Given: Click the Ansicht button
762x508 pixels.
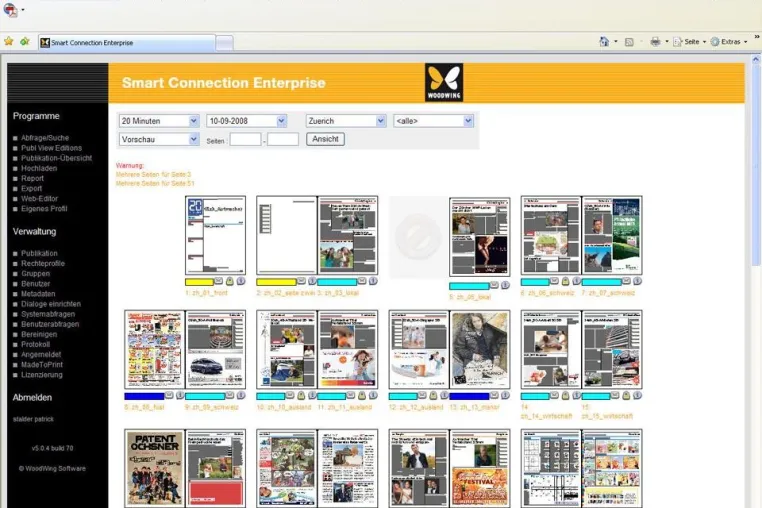Looking at the screenshot, I should [326, 139].
